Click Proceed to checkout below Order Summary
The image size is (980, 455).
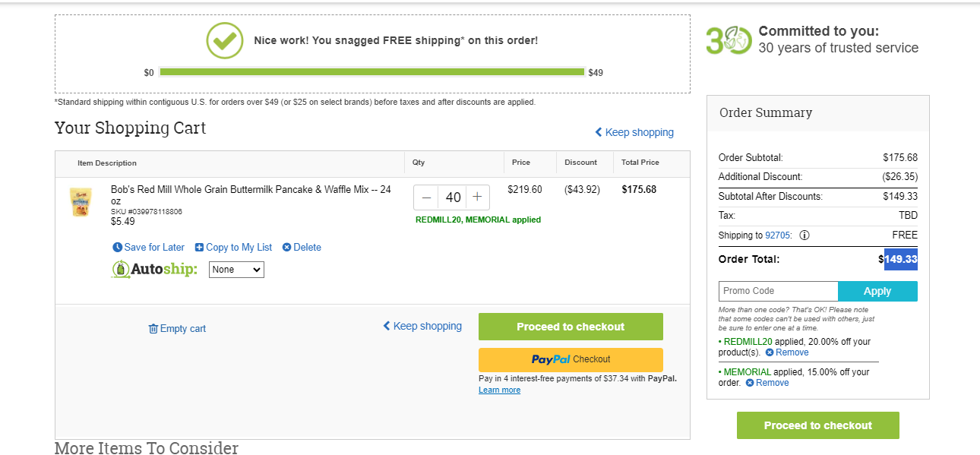[818, 425]
